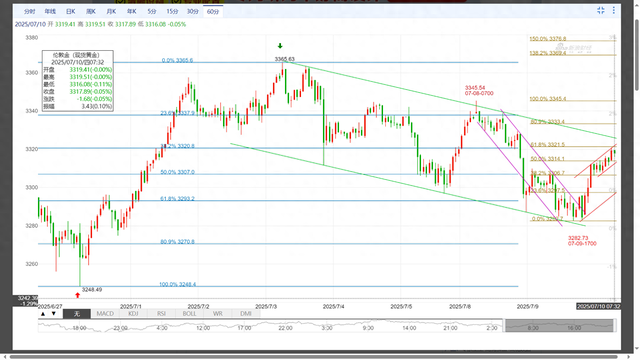Switch to the 15分 interval tab
640x360 pixels.
(172, 11)
